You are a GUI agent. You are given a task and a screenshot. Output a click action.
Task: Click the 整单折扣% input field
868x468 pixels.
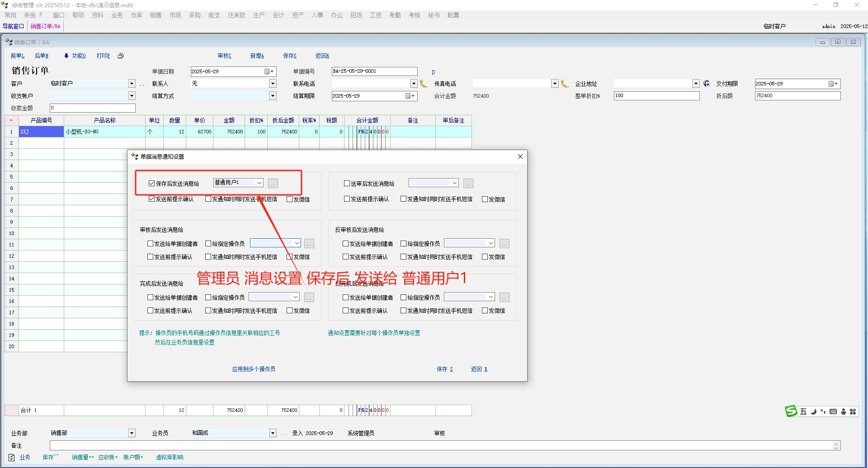(656, 96)
